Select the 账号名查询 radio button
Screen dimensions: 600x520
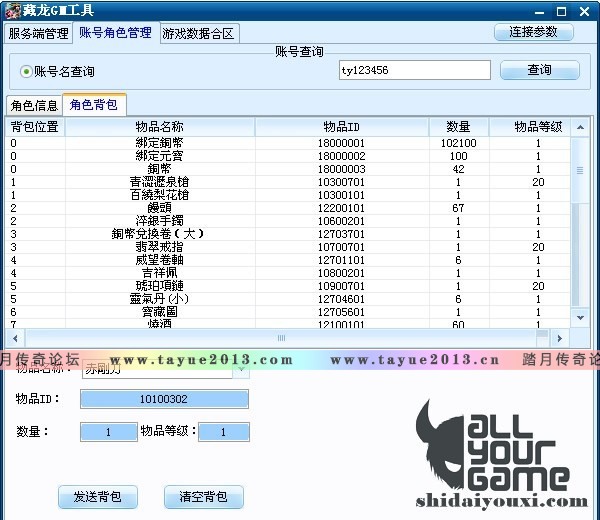pyautogui.click(x=26, y=71)
